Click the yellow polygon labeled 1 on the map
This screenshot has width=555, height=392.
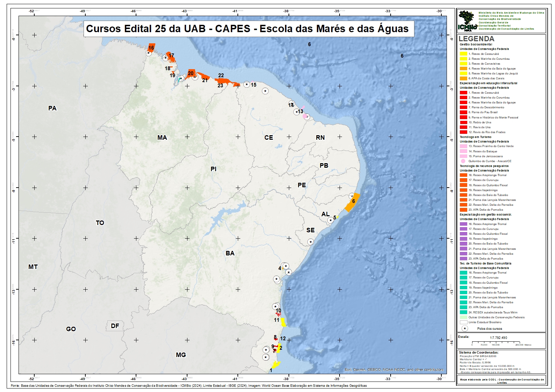[276, 365]
